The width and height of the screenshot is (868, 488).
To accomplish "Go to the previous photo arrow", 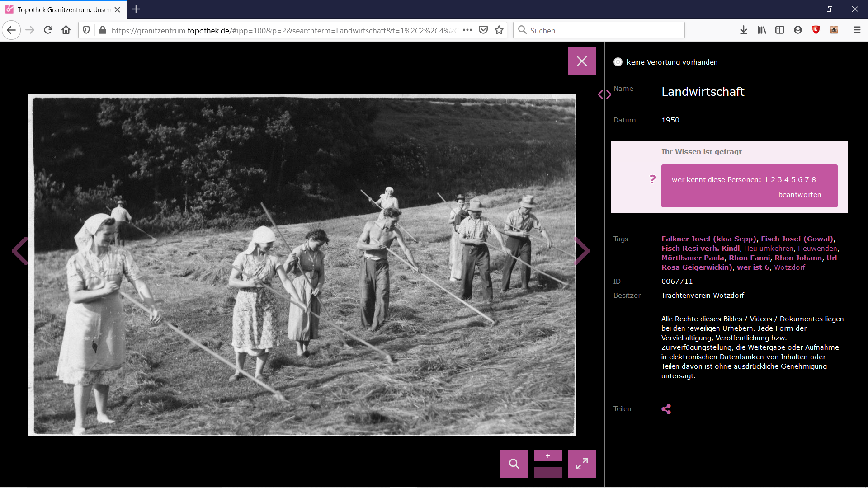I will pyautogui.click(x=20, y=251).
